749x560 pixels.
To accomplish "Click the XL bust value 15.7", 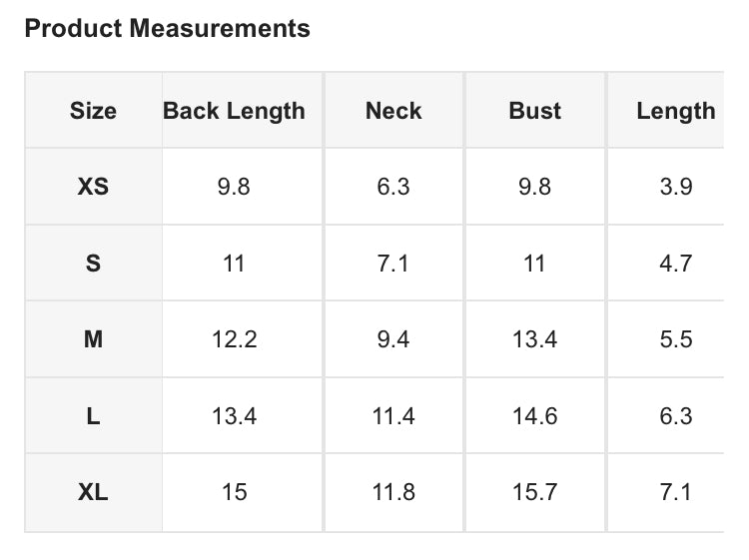I will [534, 492].
